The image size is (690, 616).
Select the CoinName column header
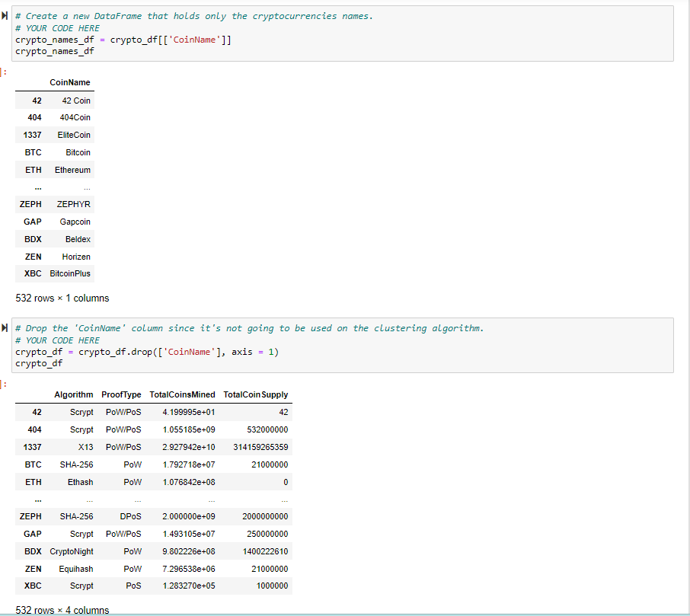pos(70,83)
